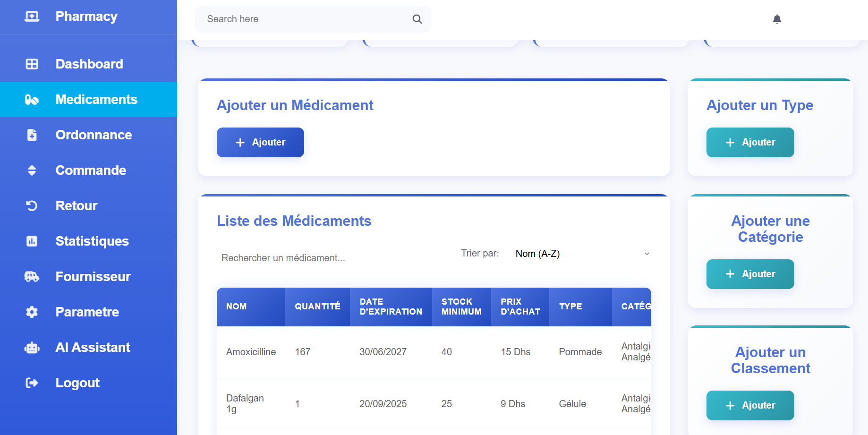Go to the Retour section
This screenshot has height=435, width=868.
pyautogui.click(x=77, y=206)
